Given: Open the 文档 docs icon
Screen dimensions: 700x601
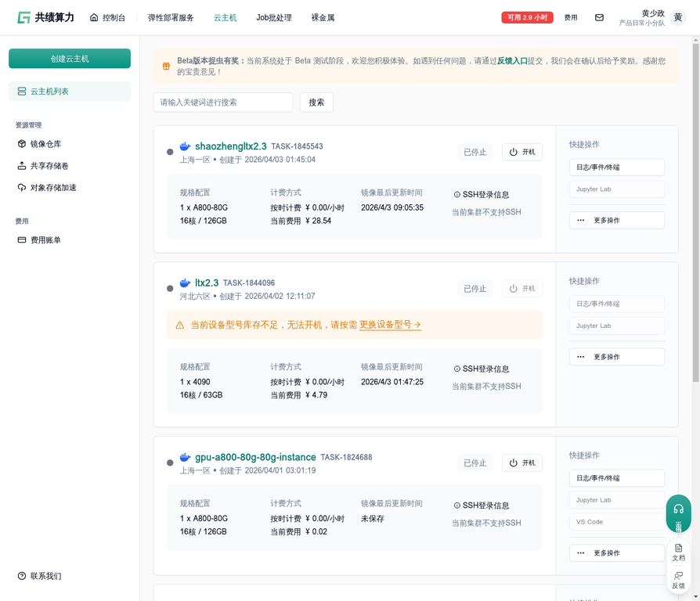Looking at the screenshot, I should pos(678,552).
